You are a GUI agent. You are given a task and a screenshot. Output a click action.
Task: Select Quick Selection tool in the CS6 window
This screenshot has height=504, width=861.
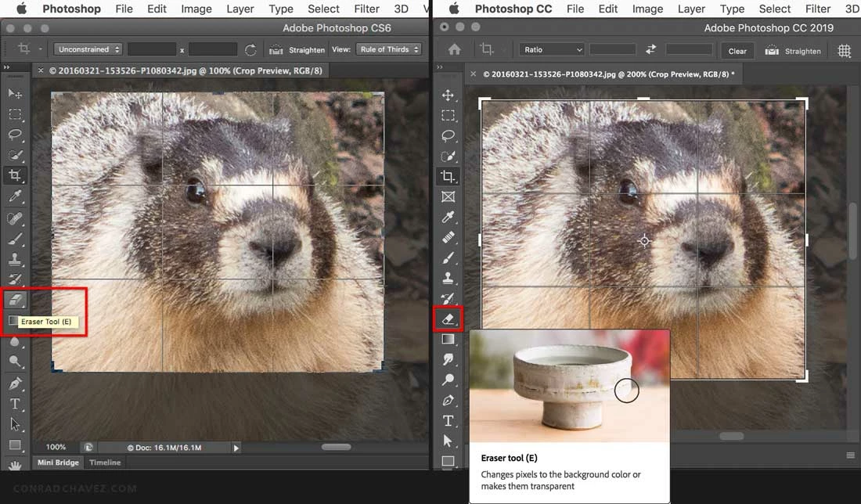tap(15, 156)
